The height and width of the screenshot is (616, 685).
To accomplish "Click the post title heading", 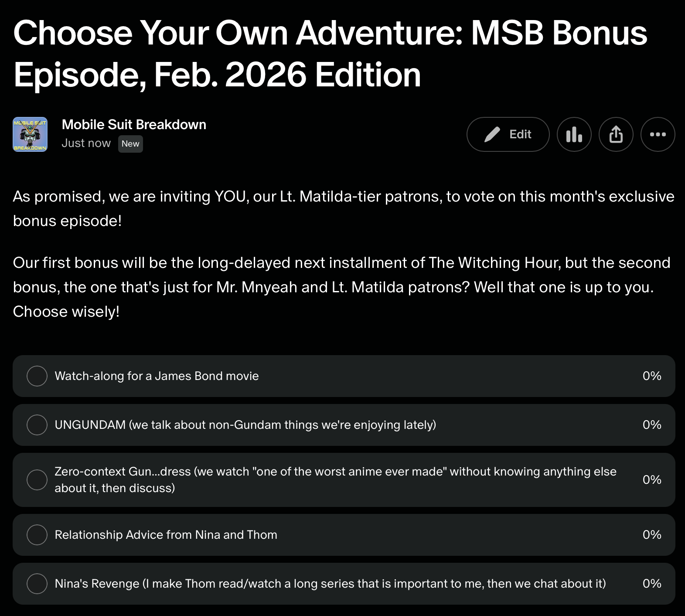I will (x=330, y=54).
